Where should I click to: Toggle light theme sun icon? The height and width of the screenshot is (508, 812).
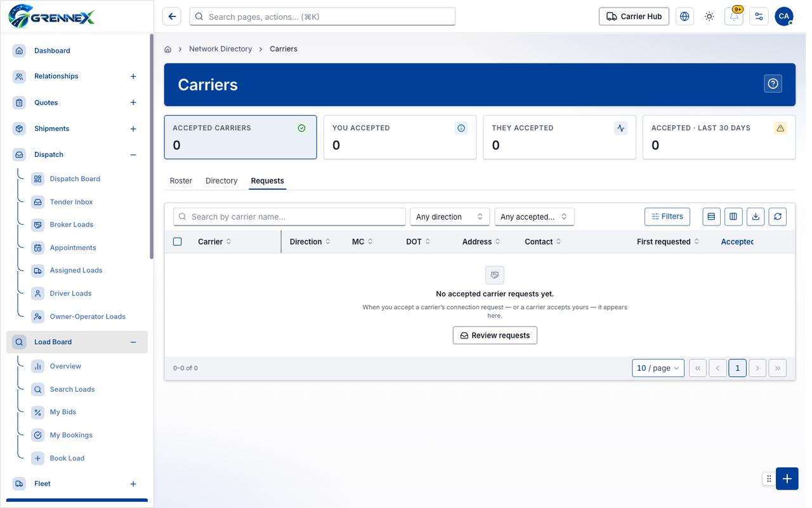(x=709, y=17)
